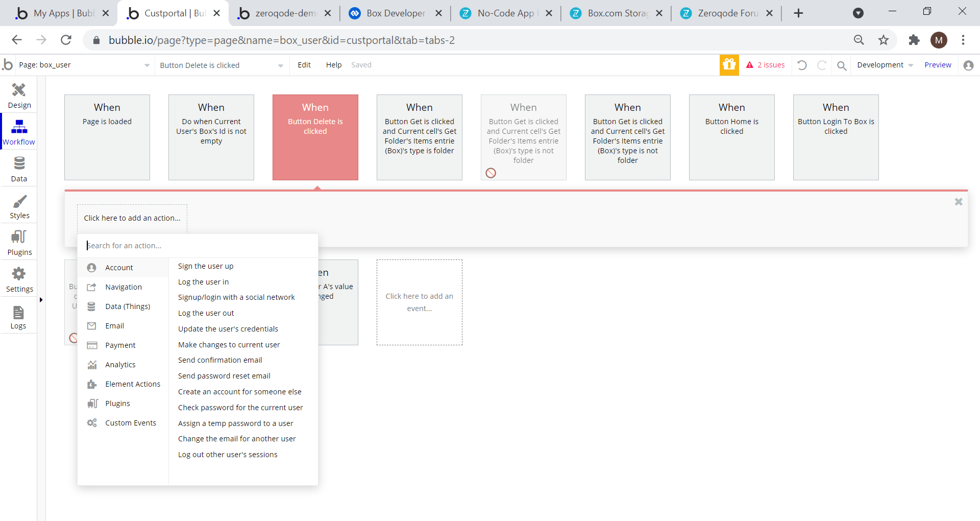
Task: Click the Bubble logo icon
Action: click(x=8, y=65)
